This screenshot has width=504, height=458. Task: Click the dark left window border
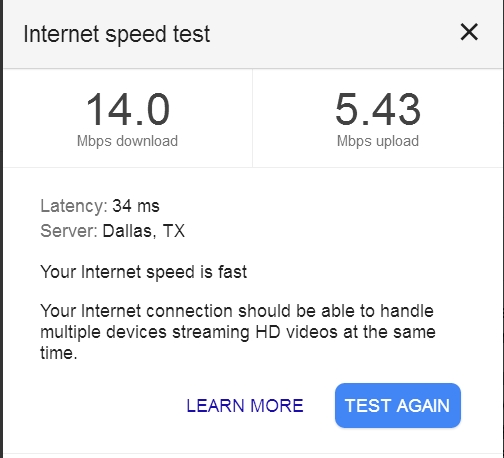click(1, 229)
